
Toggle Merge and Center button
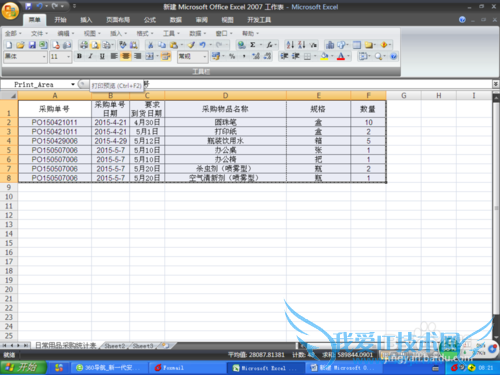click(x=149, y=56)
